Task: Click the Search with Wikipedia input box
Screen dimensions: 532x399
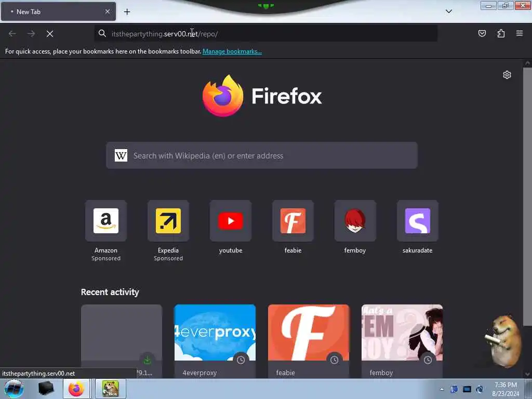Action: pos(262,155)
